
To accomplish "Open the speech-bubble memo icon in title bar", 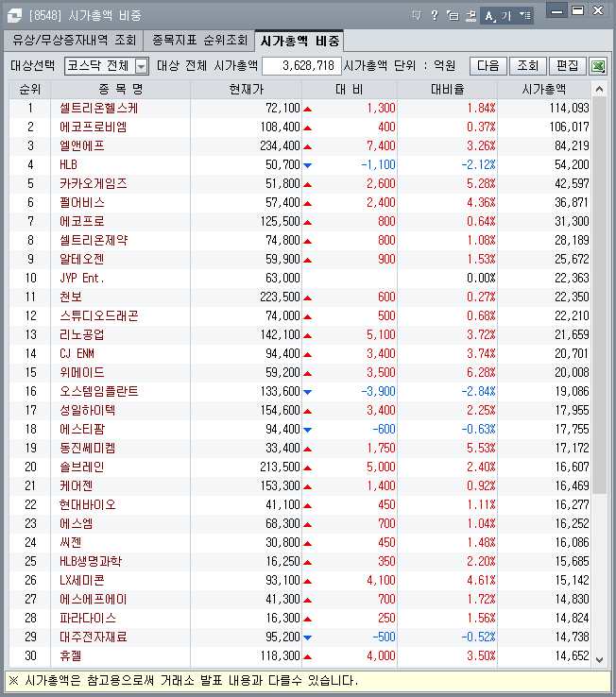I will click(417, 16).
